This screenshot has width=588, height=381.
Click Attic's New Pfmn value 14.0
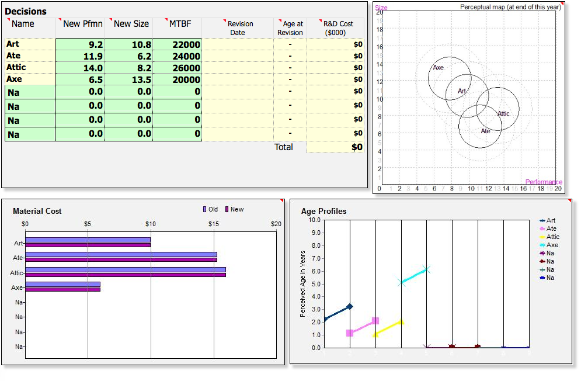point(80,68)
